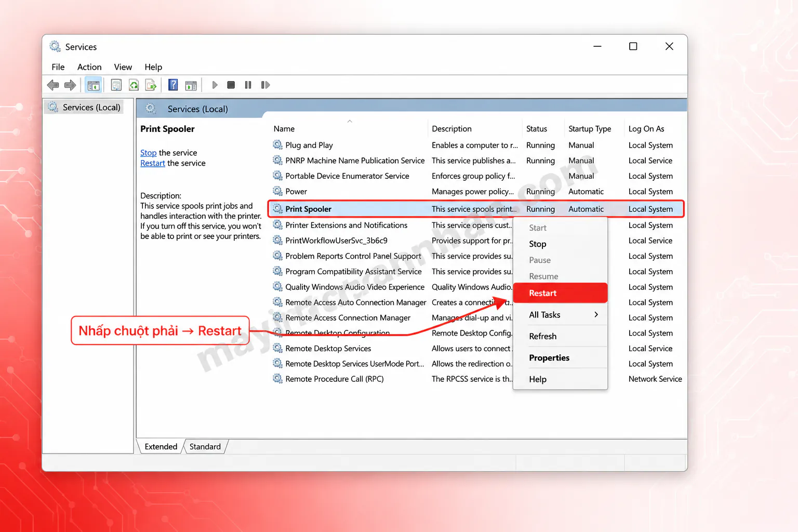This screenshot has width=798, height=532.
Task: Open the View menu
Action: tap(123, 67)
